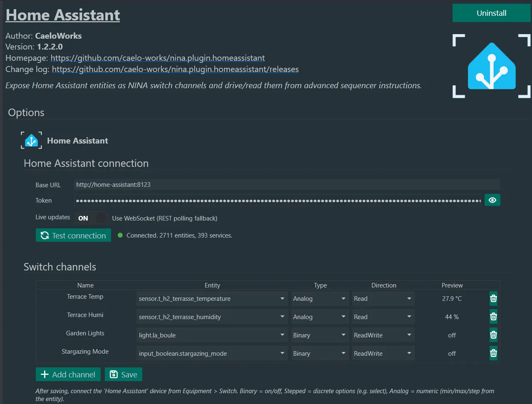Open the Type dropdown for Terrace Temp

[320, 299]
